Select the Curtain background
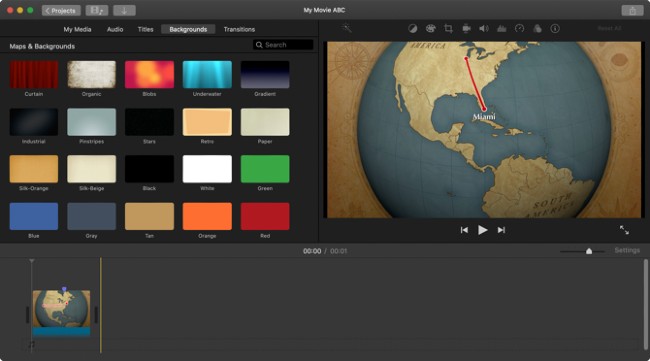Viewport: 650px width, 361px height. click(x=34, y=75)
